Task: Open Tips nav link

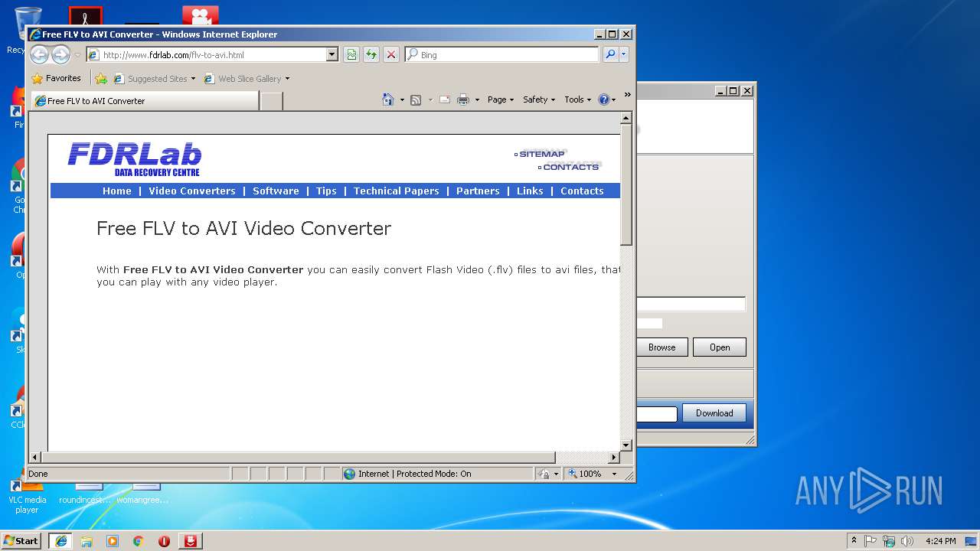Action: (x=326, y=191)
